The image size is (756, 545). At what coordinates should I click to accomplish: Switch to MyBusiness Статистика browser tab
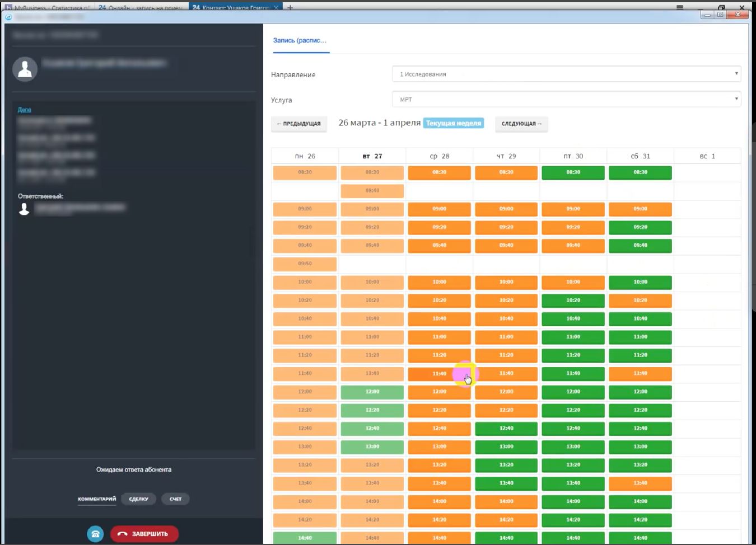click(x=47, y=7)
